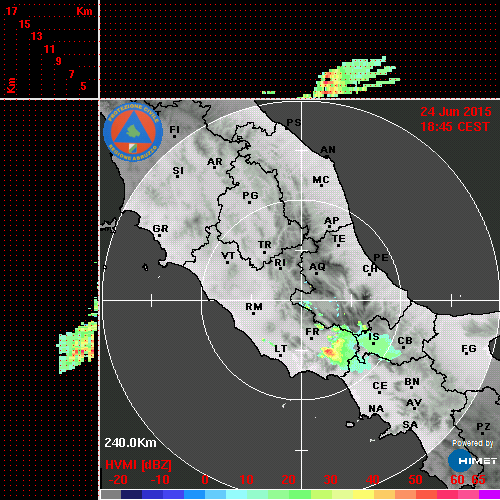Click the 18:45 CEST timestamp
The width and height of the screenshot is (500, 500).
(455, 127)
